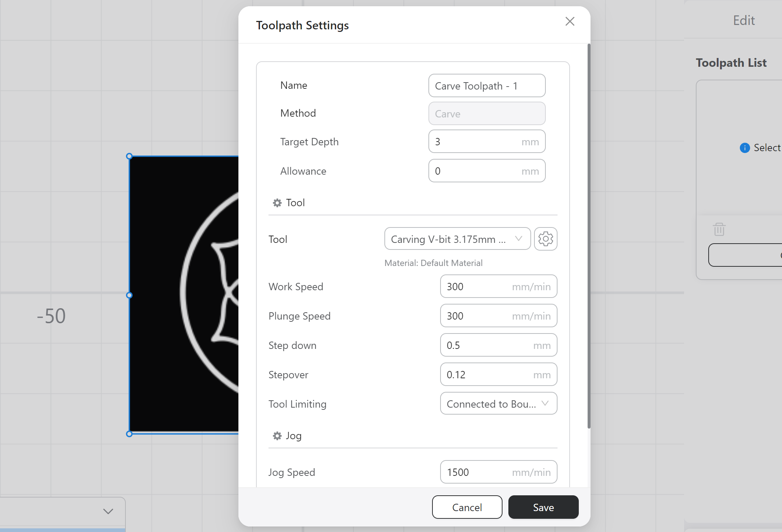Expand the Carving V-bit tool dropdown
This screenshot has height=532, width=782.
pos(457,239)
